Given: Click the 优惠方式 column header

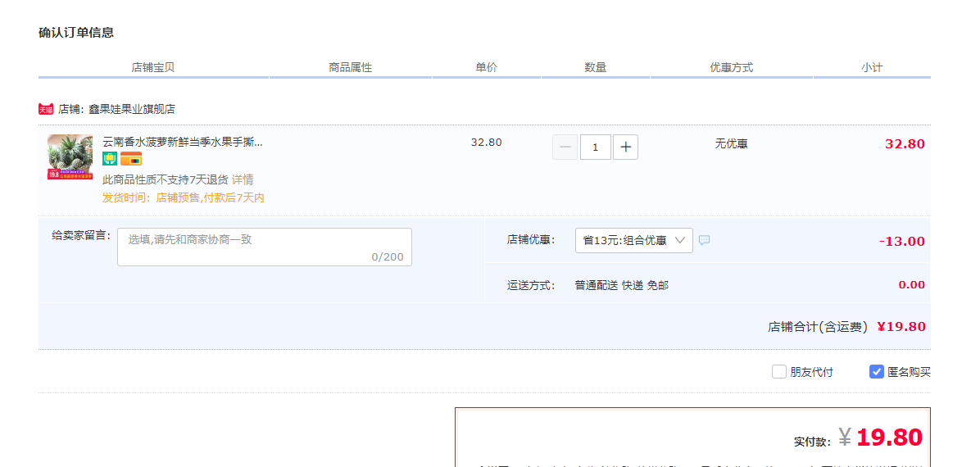Looking at the screenshot, I should 731,67.
